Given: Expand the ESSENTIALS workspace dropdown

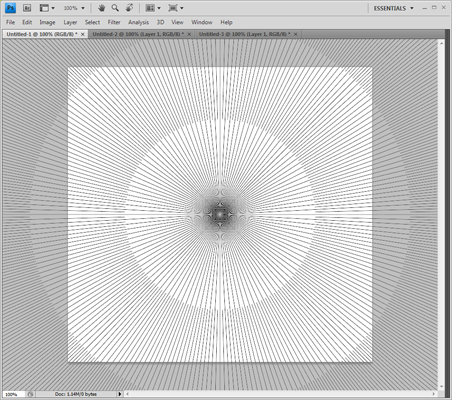Looking at the screenshot, I should (x=393, y=8).
